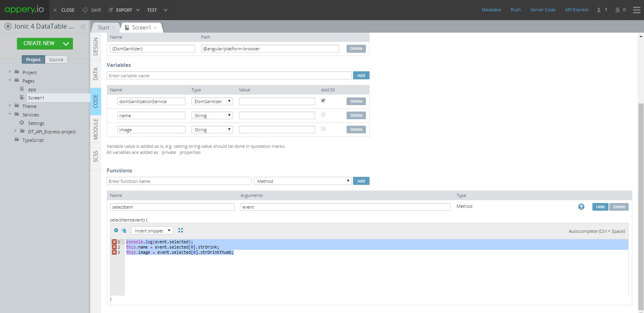The height and width of the screenshot is (313, 644).
Task: Collapse the Services tree folder
Action: [10, 114]
